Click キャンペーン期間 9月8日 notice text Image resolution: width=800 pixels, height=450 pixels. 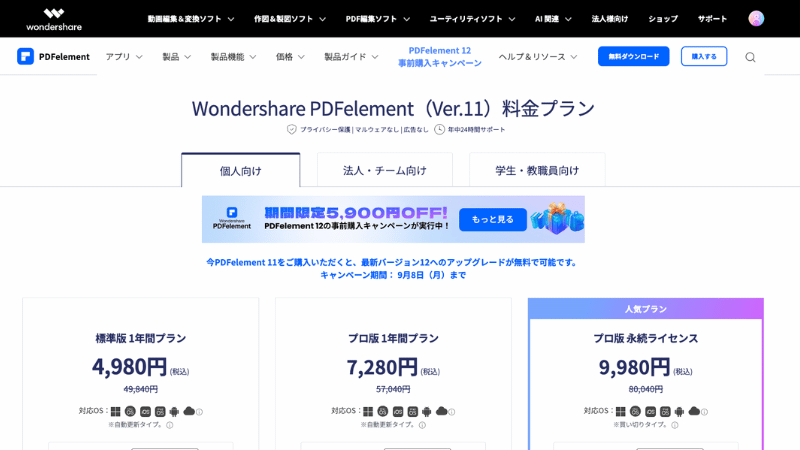393,275
